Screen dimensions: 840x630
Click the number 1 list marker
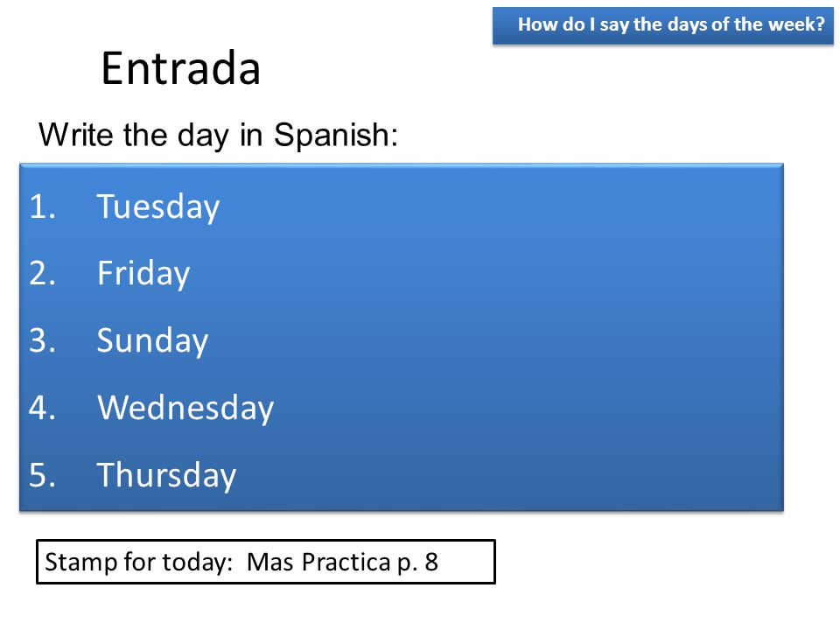(42, 206)
